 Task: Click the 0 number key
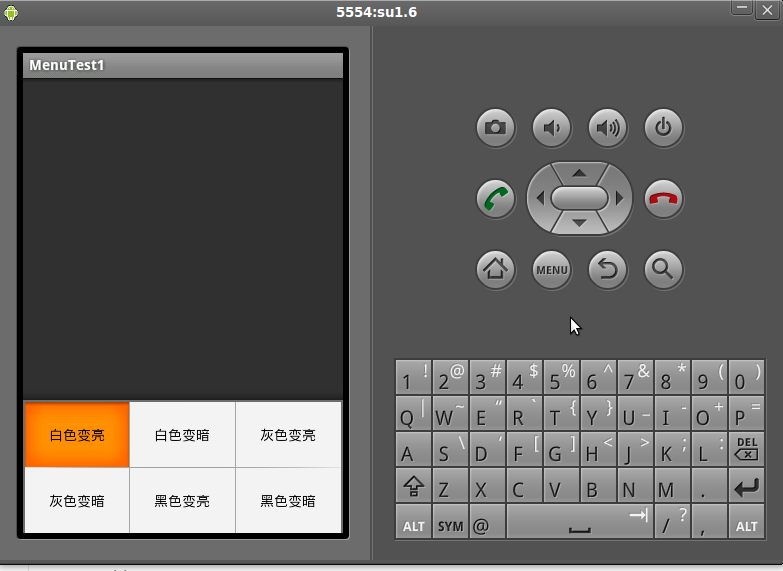pos(746,377)
